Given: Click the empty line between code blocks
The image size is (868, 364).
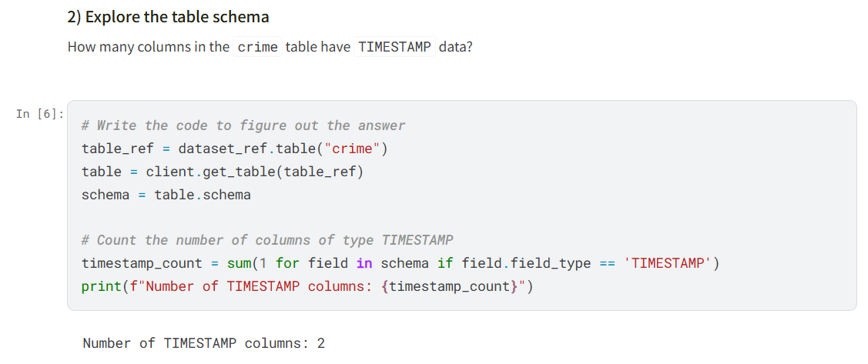Looking at the screenshot, I should [308, 218].
